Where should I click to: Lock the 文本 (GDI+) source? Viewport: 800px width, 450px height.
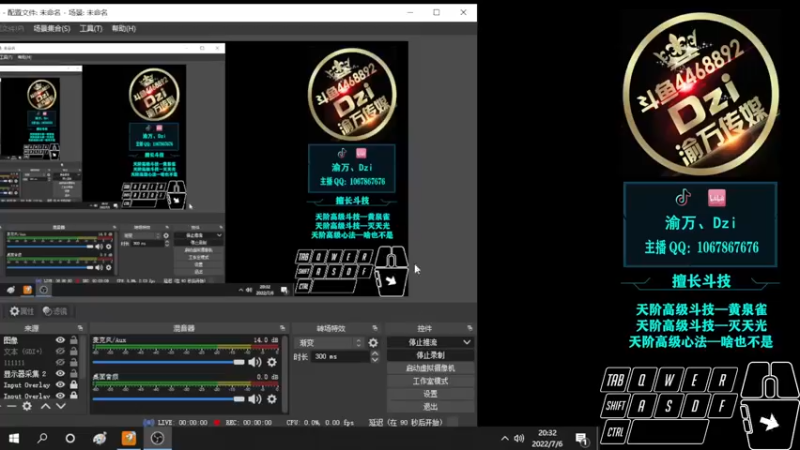(74, 351)
